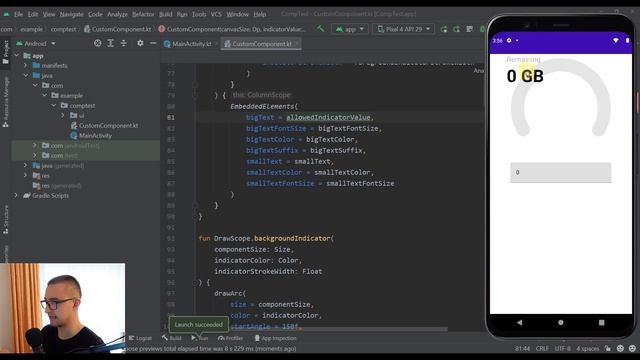Click the comptest breadcrumb
Screen dimensions: 640x360
click(x=63, y=29)
